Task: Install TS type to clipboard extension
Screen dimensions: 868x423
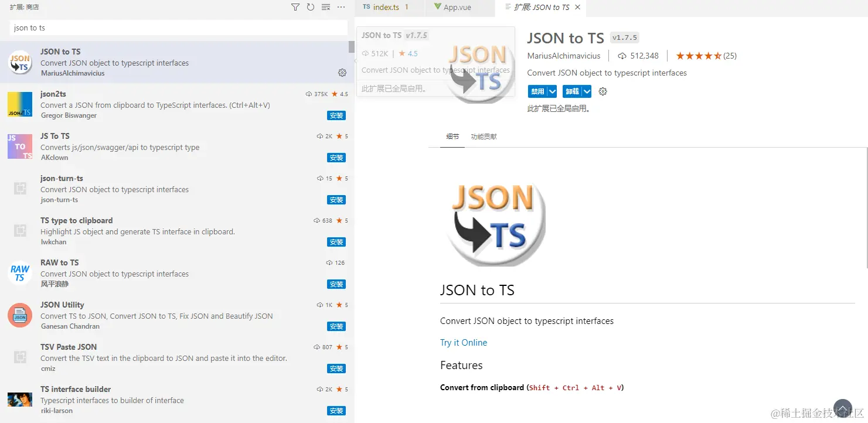Action: click(x=336, y=242)
